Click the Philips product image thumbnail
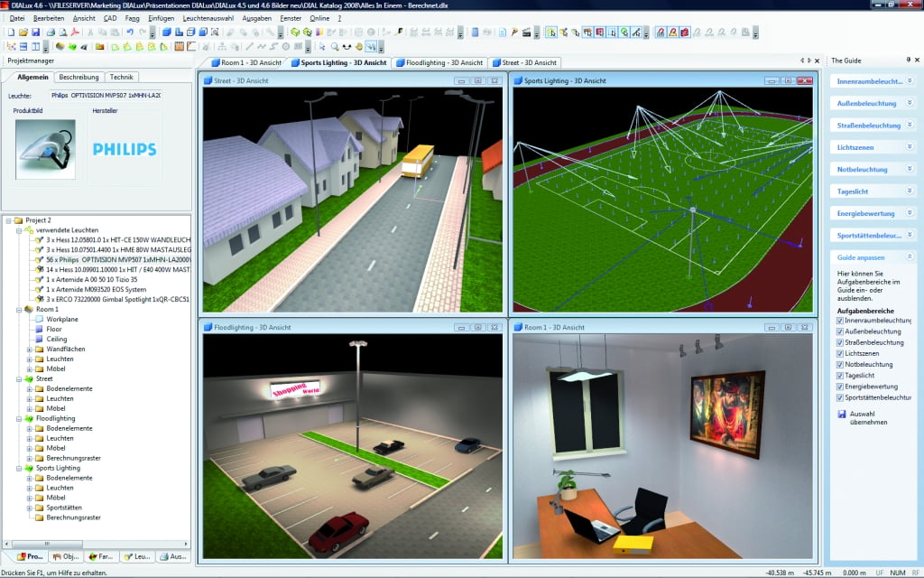The width and height of the screenshot is (924, 578). pyautogui.click(x=45, y=149)
